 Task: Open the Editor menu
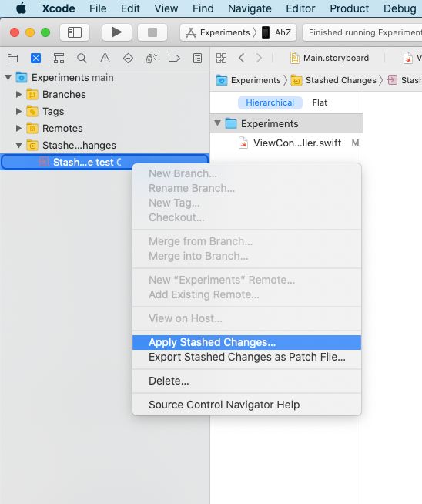[300, 8]
